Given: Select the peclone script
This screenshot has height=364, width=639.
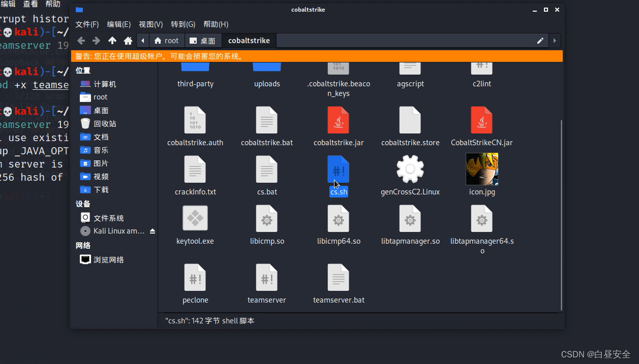Looking at the screenshot, I should click(195, 284).
